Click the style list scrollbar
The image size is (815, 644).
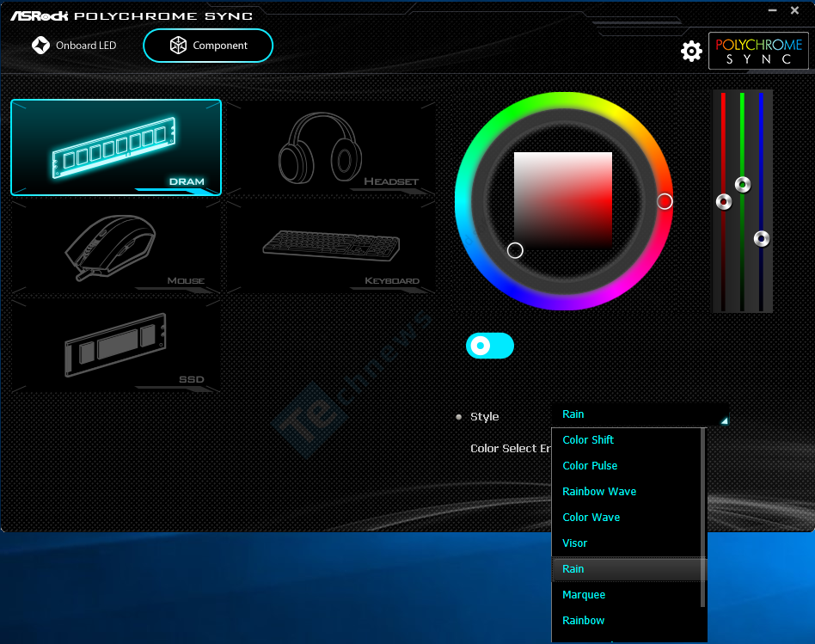tap(702, 518)
